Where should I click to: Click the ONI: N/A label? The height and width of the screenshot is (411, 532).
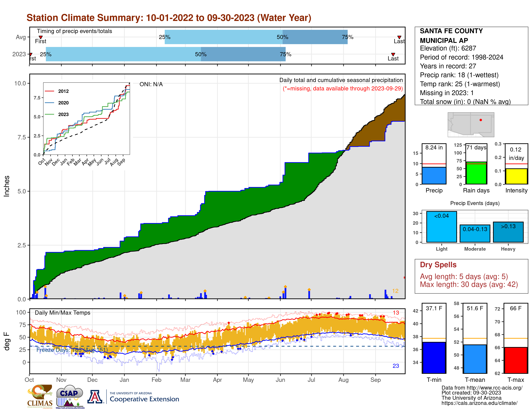click(151, 84)
